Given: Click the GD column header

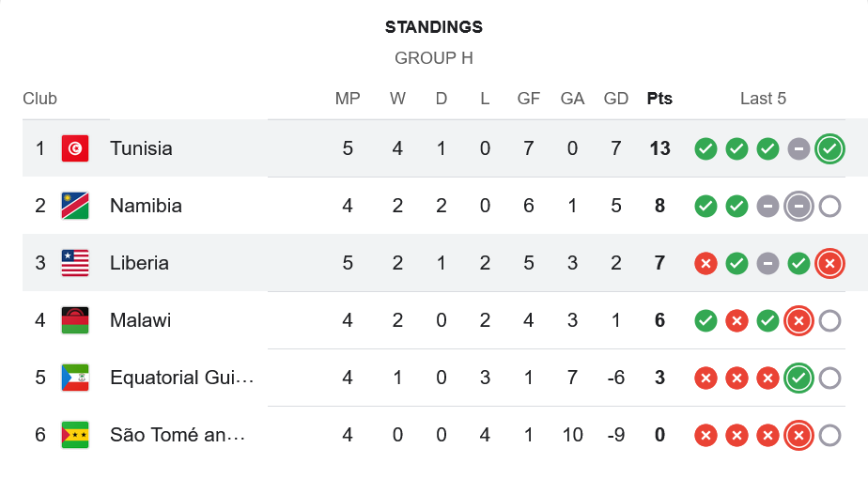Looking at the screenshot, I should coord(616,99).
